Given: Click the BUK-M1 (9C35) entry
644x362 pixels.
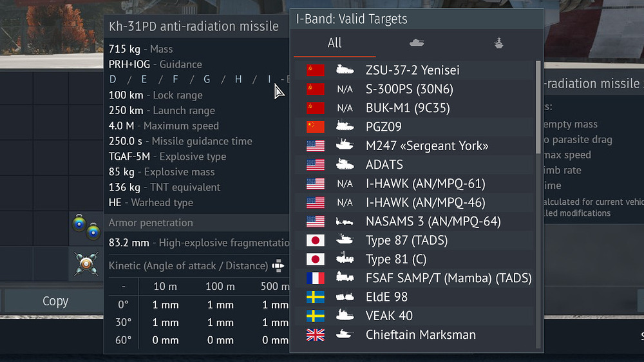Looking at the screenshot, I should [414, 108].
